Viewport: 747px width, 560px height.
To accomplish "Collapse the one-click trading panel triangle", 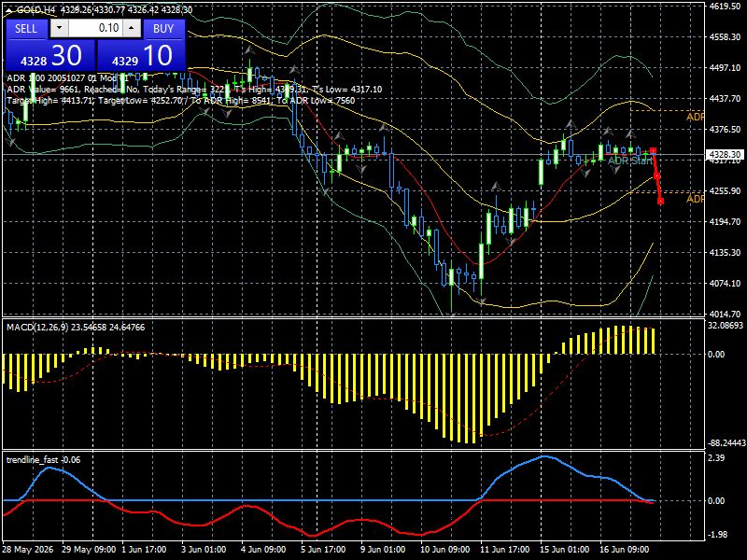I will (x=8, y=10).
